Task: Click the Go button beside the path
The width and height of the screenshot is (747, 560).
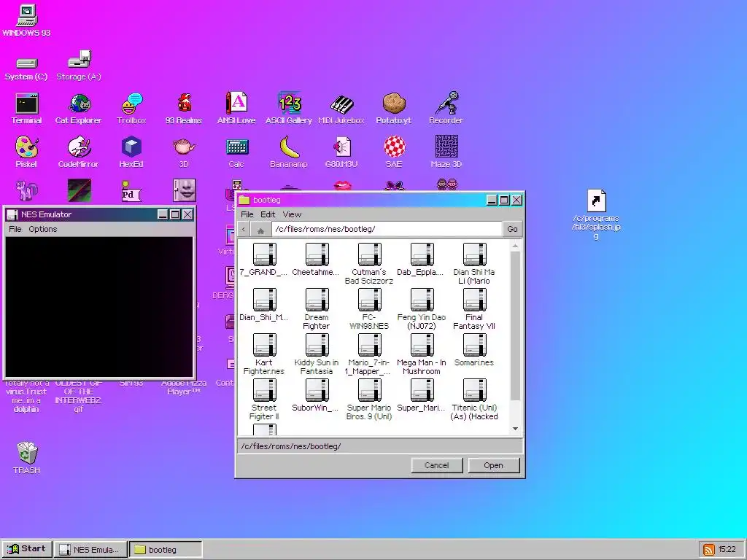Action: coord(512,229)
